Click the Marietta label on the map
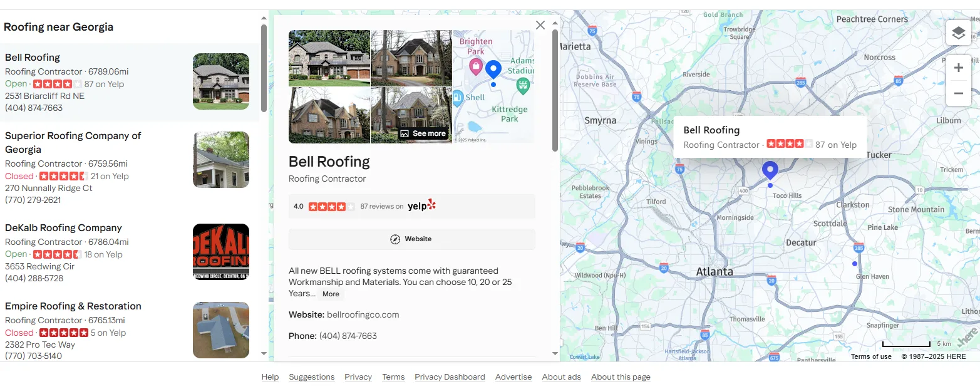This screenshot has width=980, height=389. point(574,46)
